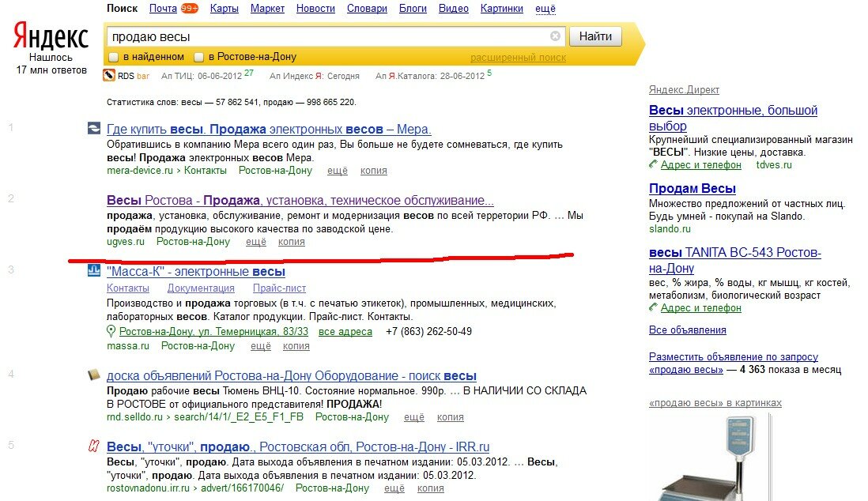The image size is (868, 501).
Task: Click the scales image thumbnail
Action: (711, 458)
